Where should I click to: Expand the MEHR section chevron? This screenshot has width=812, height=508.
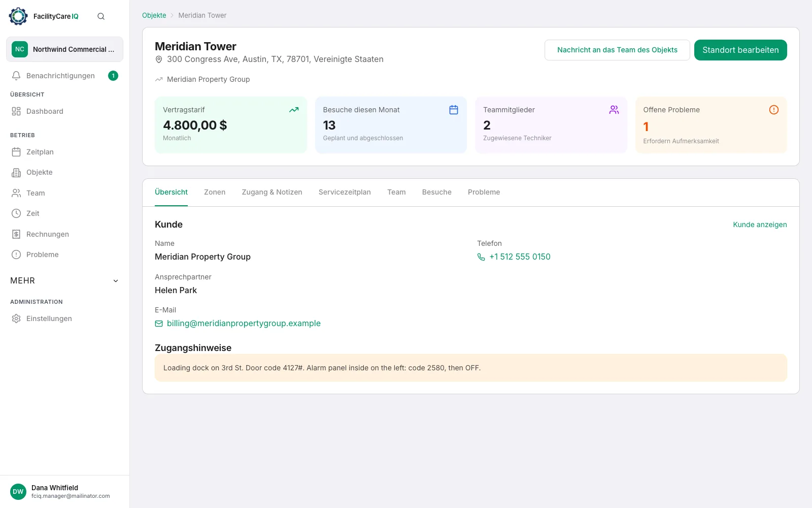point(116,281)
